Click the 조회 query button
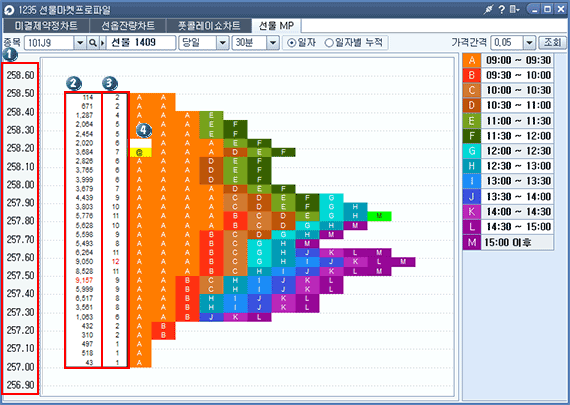 pos(552,43)
